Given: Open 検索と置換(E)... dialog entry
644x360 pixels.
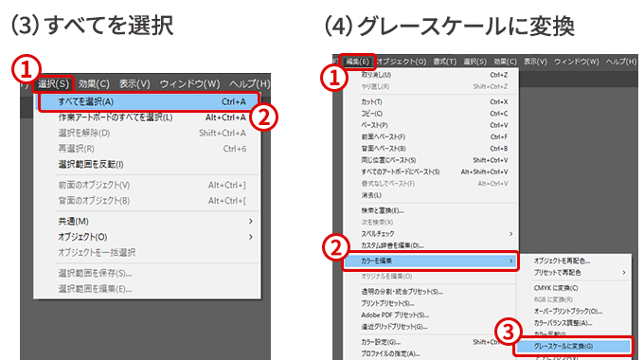Looking at the screenshot, I should (431, 211).
